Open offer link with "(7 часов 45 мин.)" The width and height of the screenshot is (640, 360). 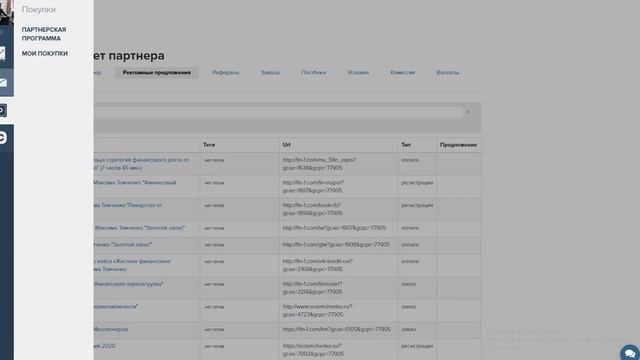[x=142, y=164]
